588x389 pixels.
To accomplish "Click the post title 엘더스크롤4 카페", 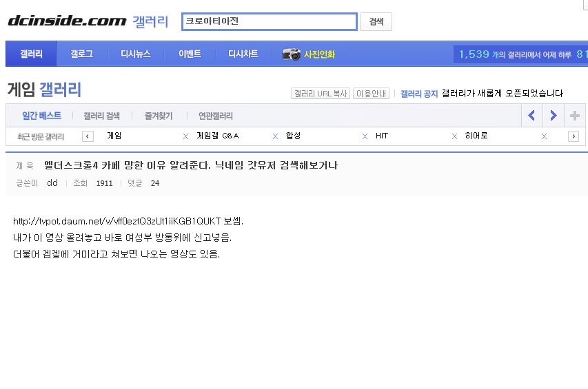I will pyautogui.click(x=191, y=165).
